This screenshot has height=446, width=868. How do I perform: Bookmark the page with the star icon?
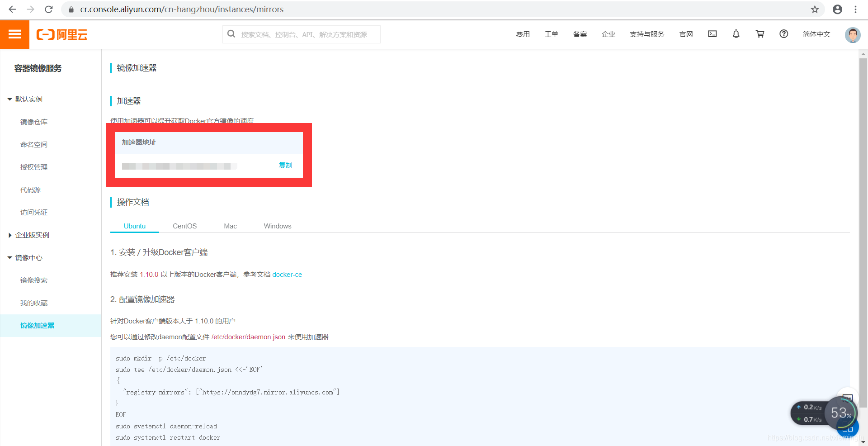(x=815, y=9)
